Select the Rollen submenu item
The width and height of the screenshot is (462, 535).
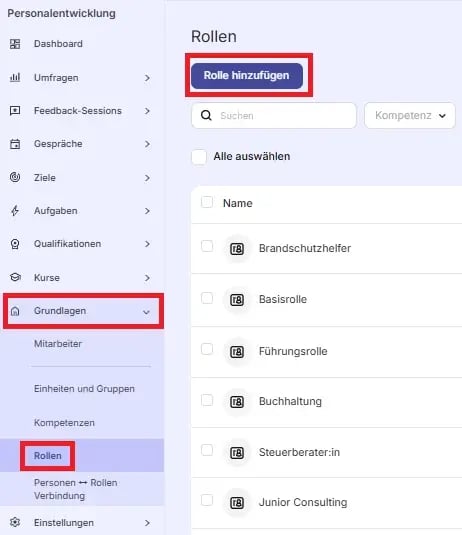(48, 456)
